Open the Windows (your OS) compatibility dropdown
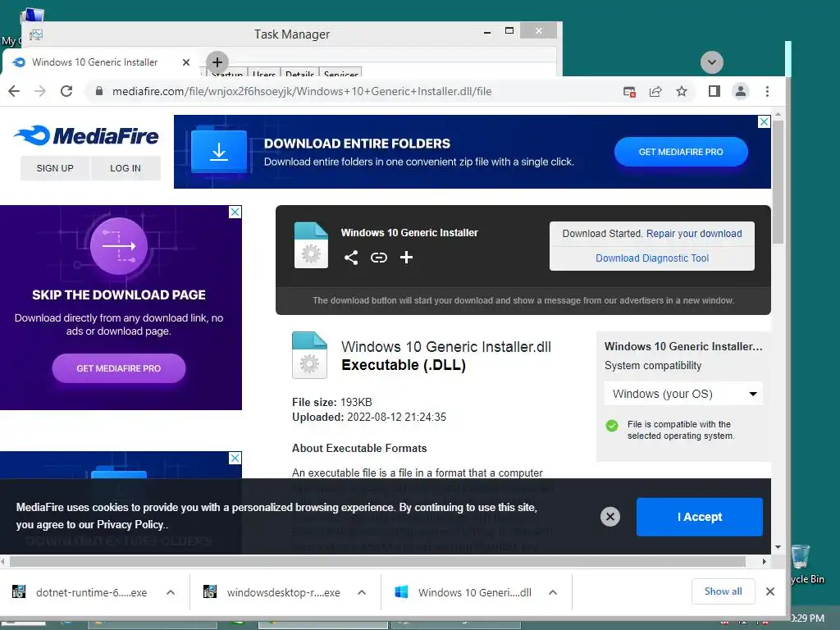Image resolution: width=840 pixels, height=630 pixels. (683, 394)
